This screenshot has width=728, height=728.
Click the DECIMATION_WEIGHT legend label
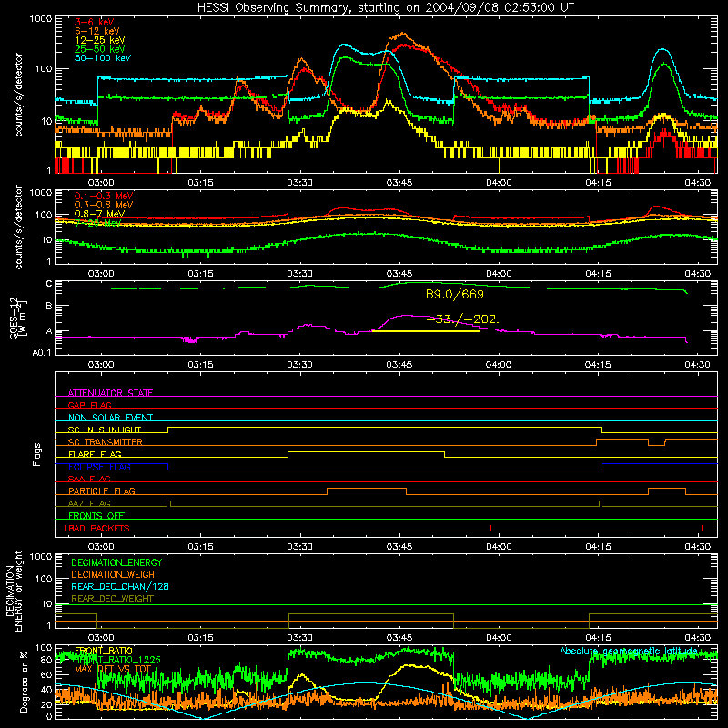click(x=116, y=574)
